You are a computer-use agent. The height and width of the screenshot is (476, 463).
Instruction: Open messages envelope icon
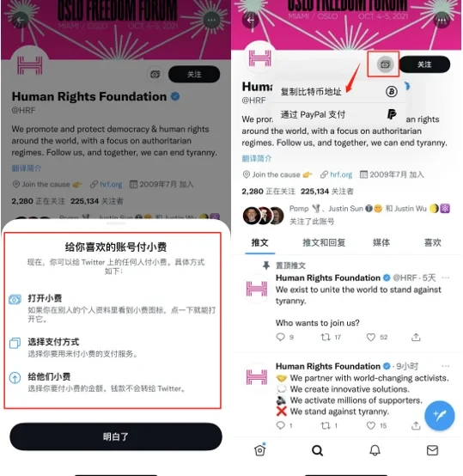coord(432,450)
